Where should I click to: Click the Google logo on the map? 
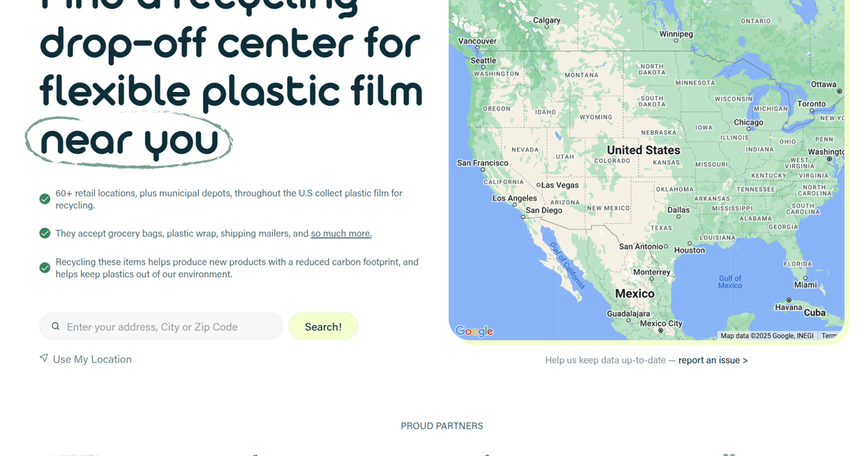[x=473, y=332]
